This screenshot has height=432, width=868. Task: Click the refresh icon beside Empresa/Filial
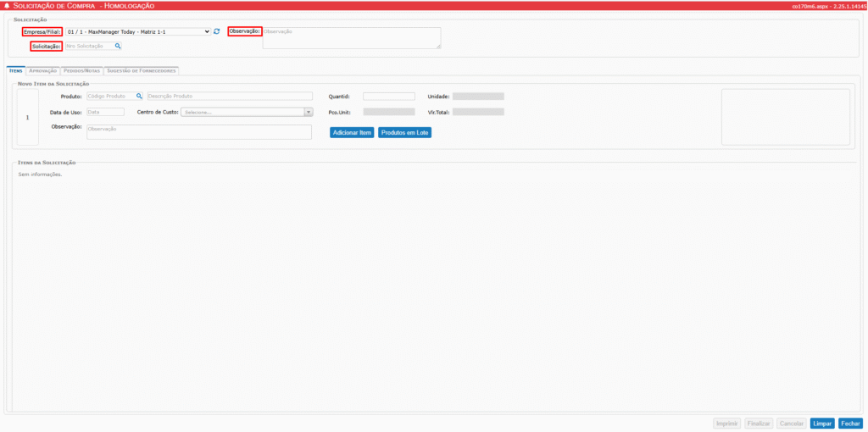[217, 31]
